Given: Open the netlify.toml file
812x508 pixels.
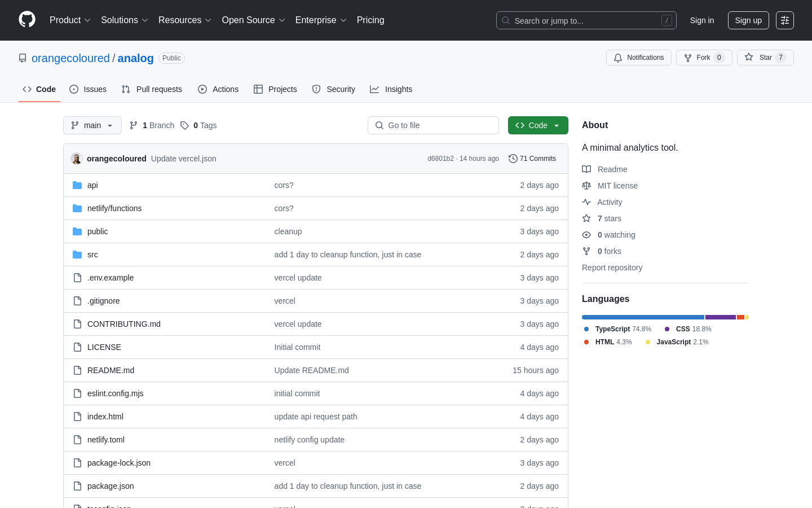Looking at the screenshot, I should [106, 440].
